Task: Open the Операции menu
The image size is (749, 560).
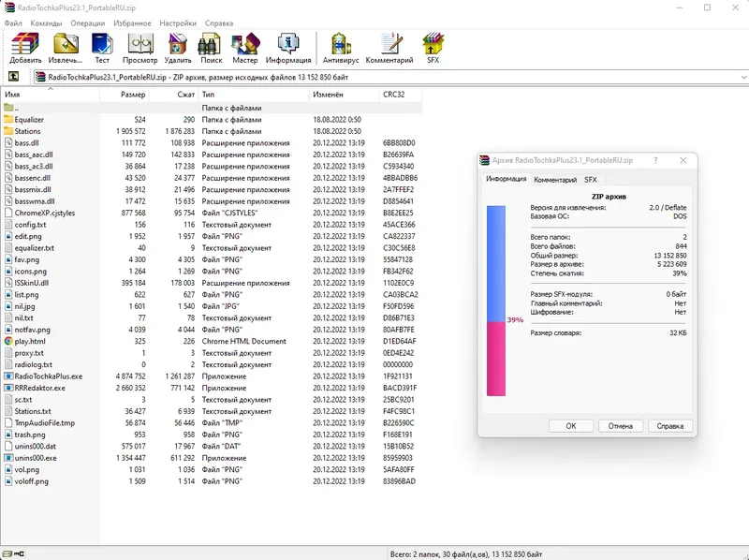Action: pyautogui.click(x=87, y=22)
